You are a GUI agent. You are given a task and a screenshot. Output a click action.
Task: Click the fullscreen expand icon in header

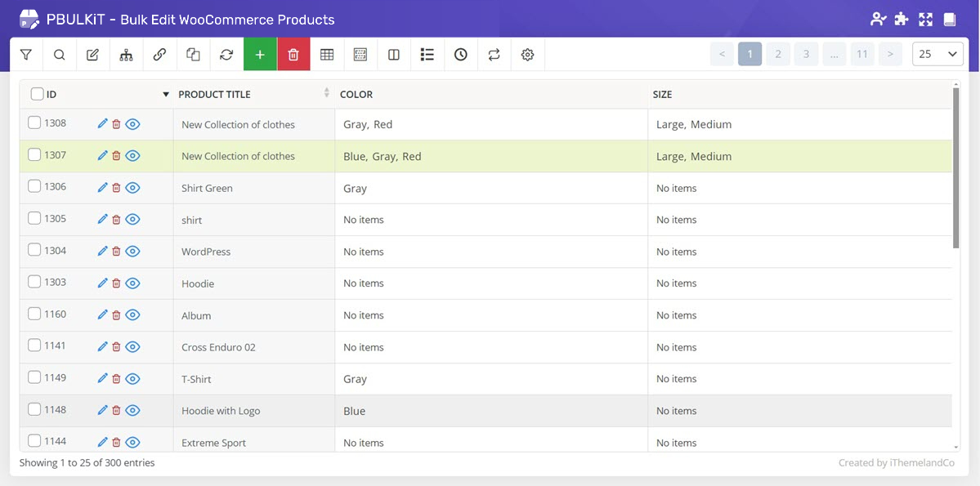click(925, 20)
